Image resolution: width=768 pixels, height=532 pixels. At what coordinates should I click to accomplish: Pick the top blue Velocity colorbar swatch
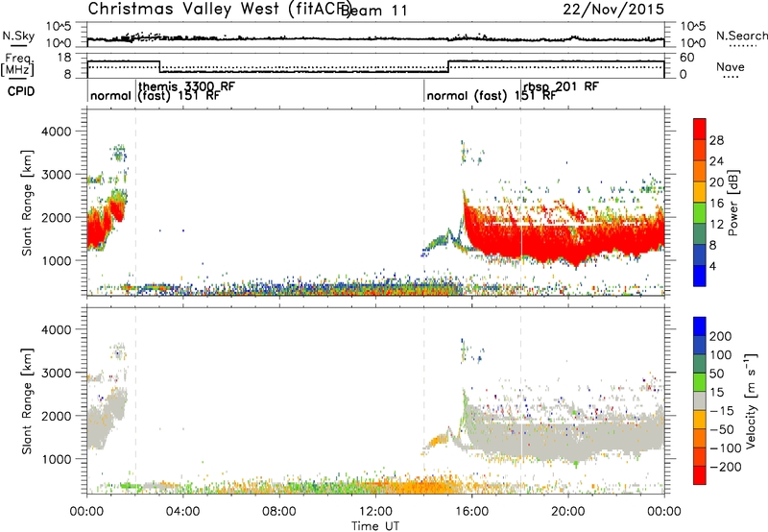pos(700,326)
